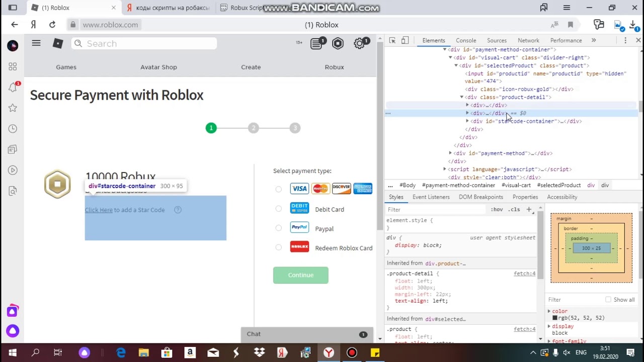Screen dimensions: 644x362
Task: Expand the script language javascript node
Action: pos(445,169)
